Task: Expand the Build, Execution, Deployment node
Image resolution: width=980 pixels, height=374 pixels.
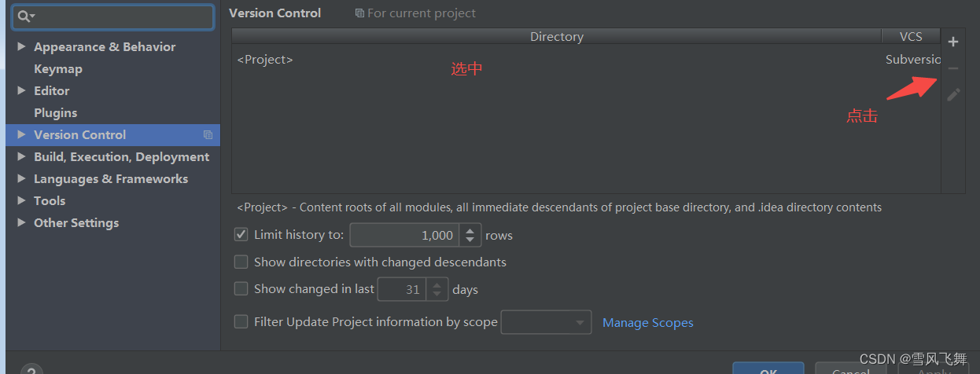Action: coord(21,156)
